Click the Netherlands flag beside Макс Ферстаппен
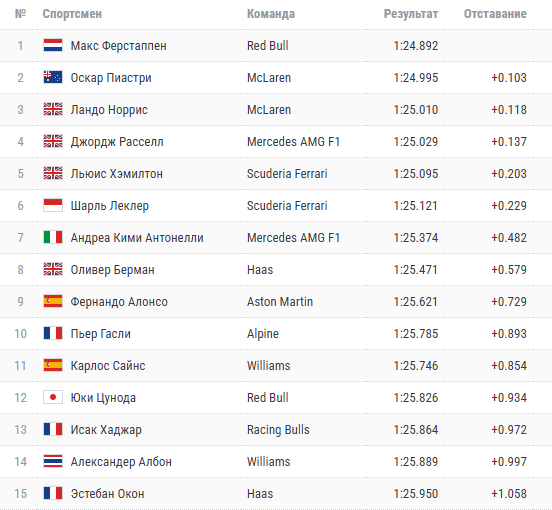The image size is (552, 510). [53, 45]
